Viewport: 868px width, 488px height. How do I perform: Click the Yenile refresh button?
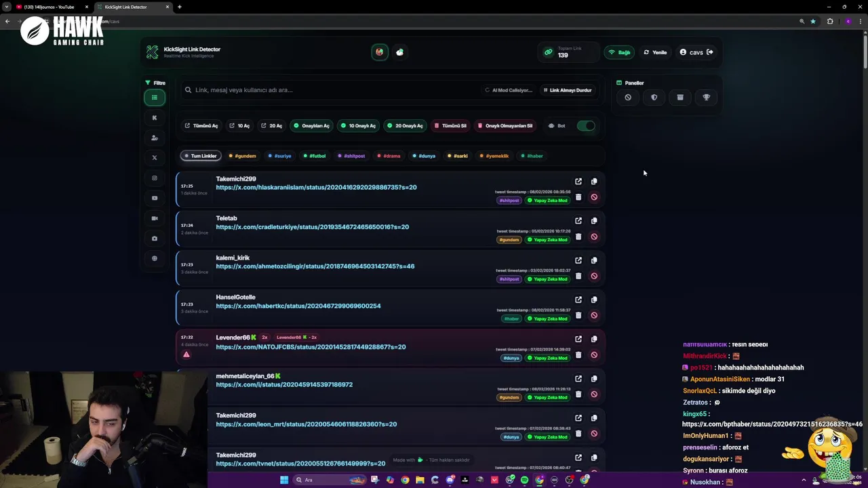tap(655, 52)
